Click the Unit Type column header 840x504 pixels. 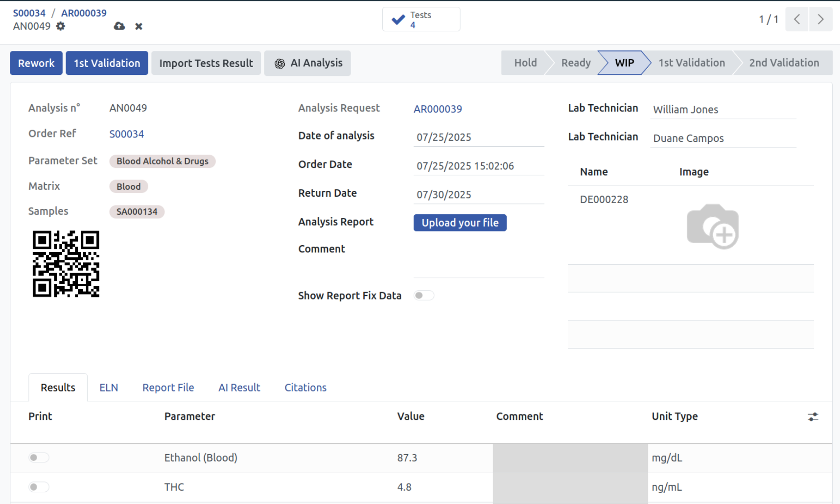click(675, 416)
